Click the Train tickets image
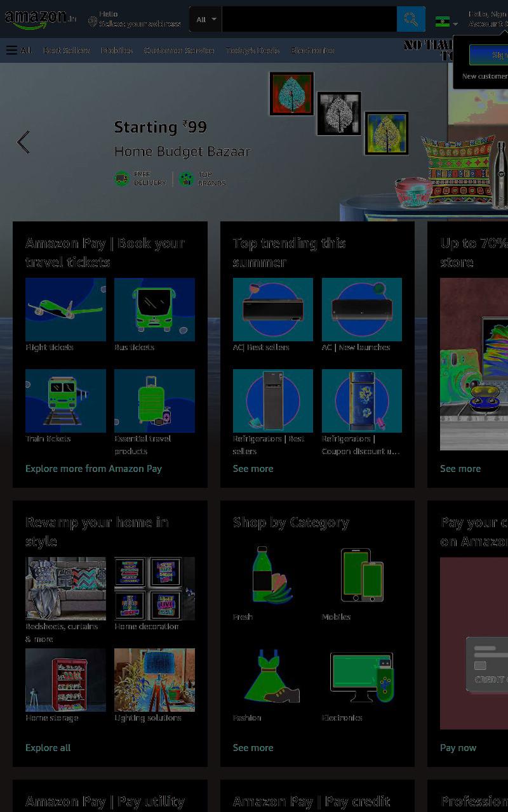 tap(65, 401)
